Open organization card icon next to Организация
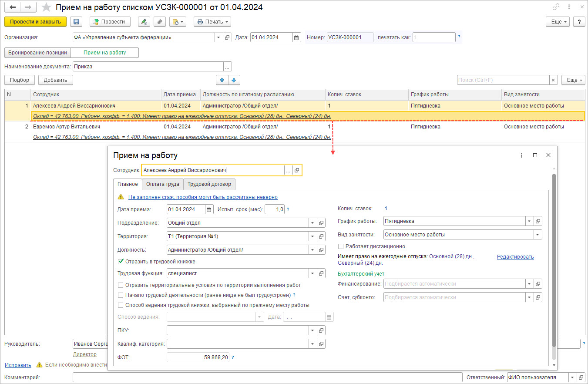The image size is (588, 384). pos(227,37)
